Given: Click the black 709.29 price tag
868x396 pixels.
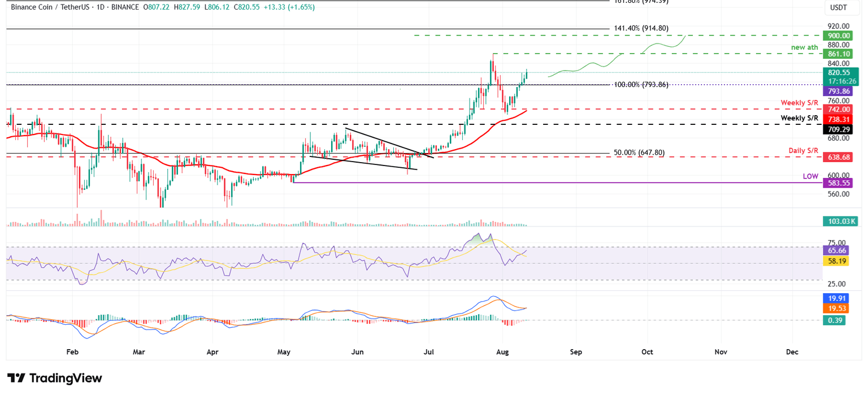Looking at the screenshot, I should coord(841,129).
